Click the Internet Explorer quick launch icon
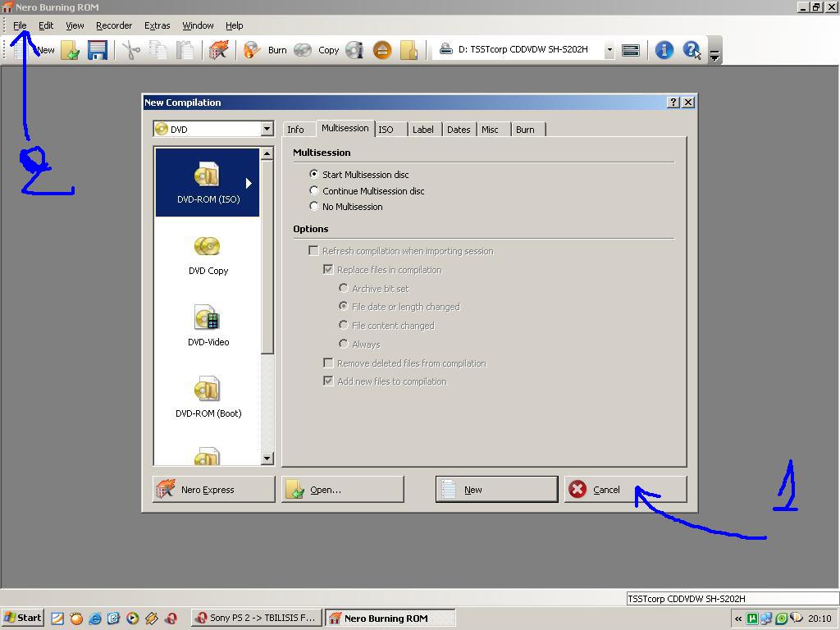The height and width of the screenshot is (630, 840). [95, 619]
